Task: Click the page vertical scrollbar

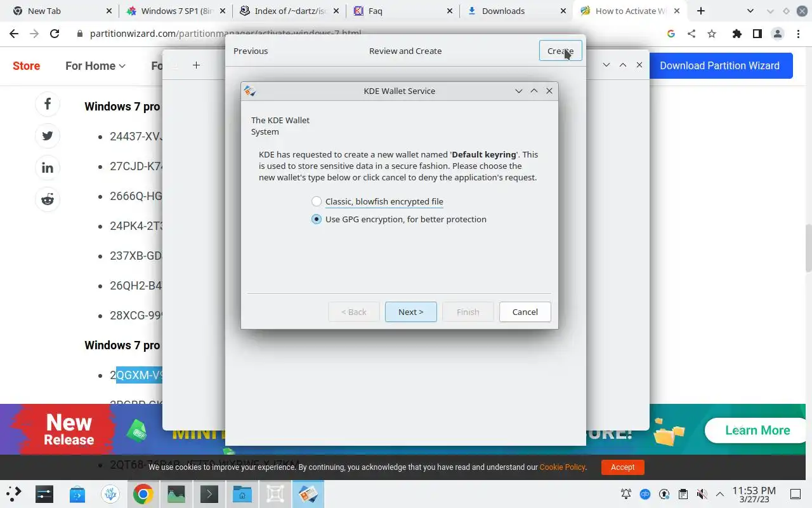Action: point(808,248)
